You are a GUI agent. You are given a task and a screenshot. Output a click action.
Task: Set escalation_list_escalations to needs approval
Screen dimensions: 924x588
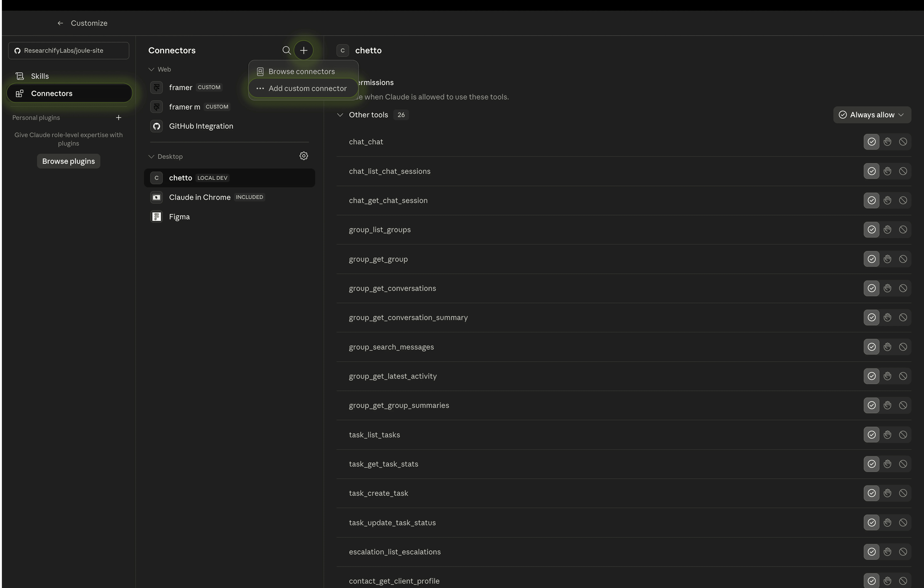point(887,552)
